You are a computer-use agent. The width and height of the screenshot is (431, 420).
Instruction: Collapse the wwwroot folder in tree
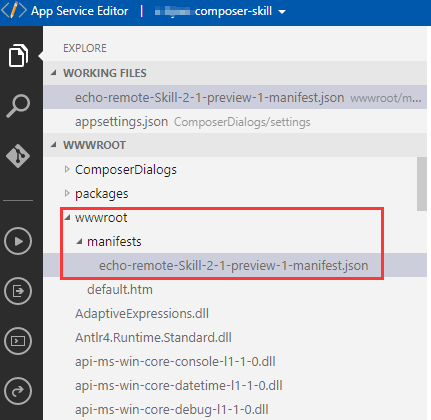pos(68,218)
